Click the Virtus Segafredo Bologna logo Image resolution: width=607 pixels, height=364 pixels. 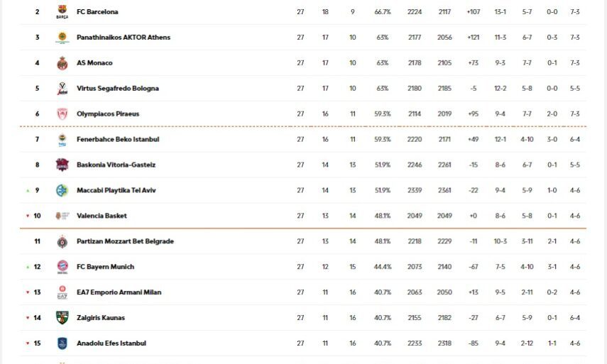[x=62, y=89]
